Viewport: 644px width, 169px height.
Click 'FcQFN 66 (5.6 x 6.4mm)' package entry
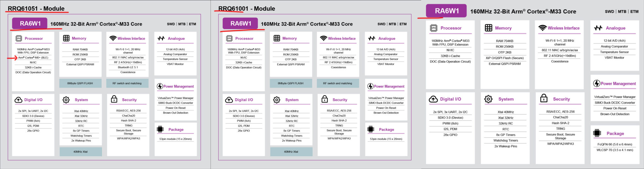(x=615, y=144)
